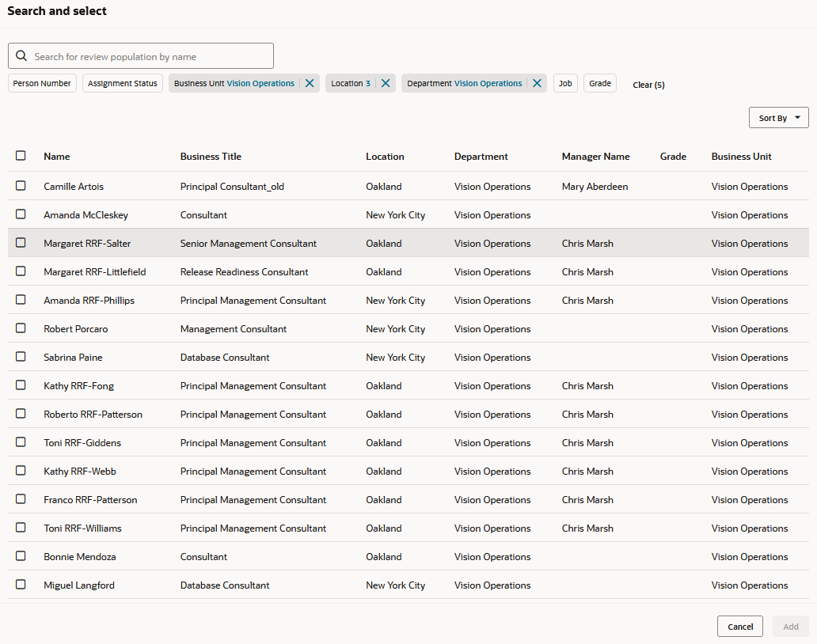Viewport: 817px width, 644px height.
Task: Select the checkbox for Sabrina Paine
Action: [21, 357]
